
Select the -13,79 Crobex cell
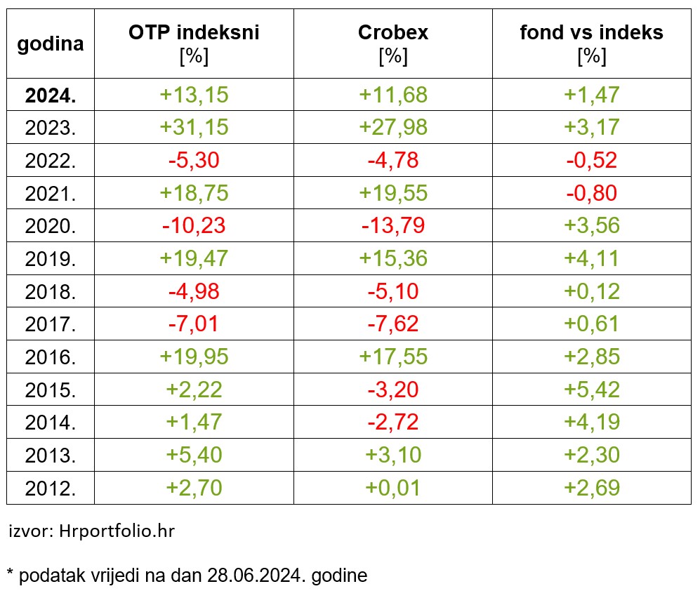392,226
